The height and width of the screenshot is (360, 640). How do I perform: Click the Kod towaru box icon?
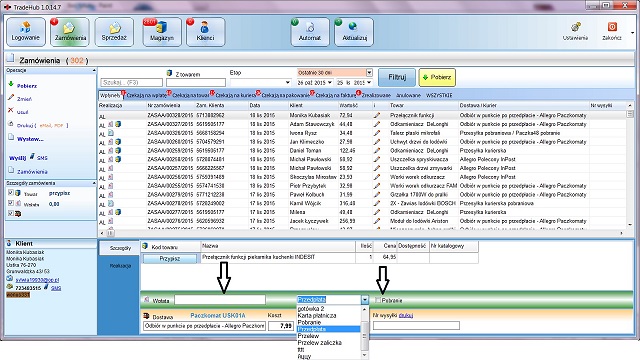tap(145, 246)
